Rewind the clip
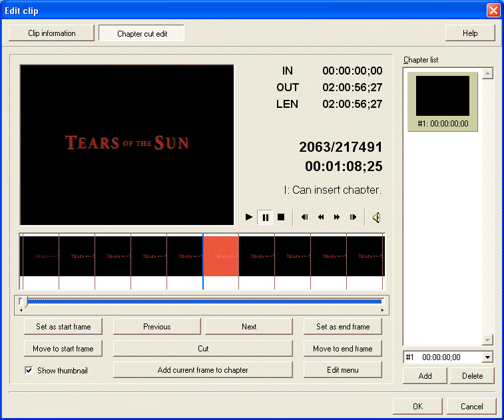504x420 pixels. click(321, 217)
